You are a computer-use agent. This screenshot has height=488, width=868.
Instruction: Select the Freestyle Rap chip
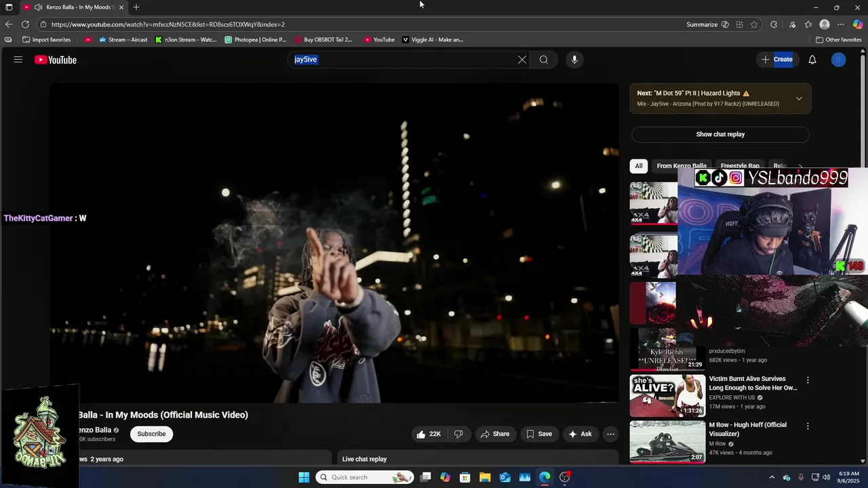click(x=740, y=166)
